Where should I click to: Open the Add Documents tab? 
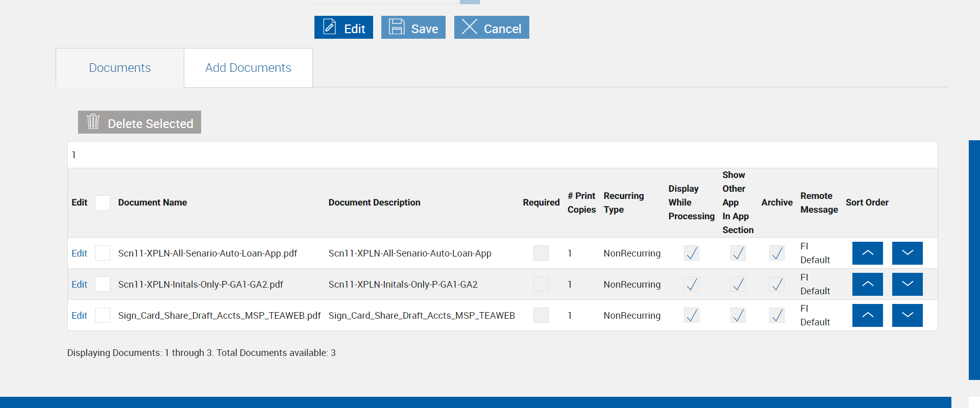[248, 68]
